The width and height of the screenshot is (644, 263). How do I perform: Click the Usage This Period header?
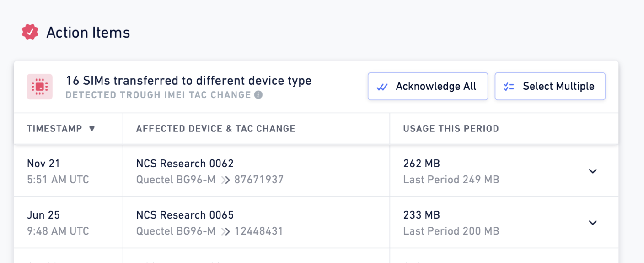(x=451, y=129)
